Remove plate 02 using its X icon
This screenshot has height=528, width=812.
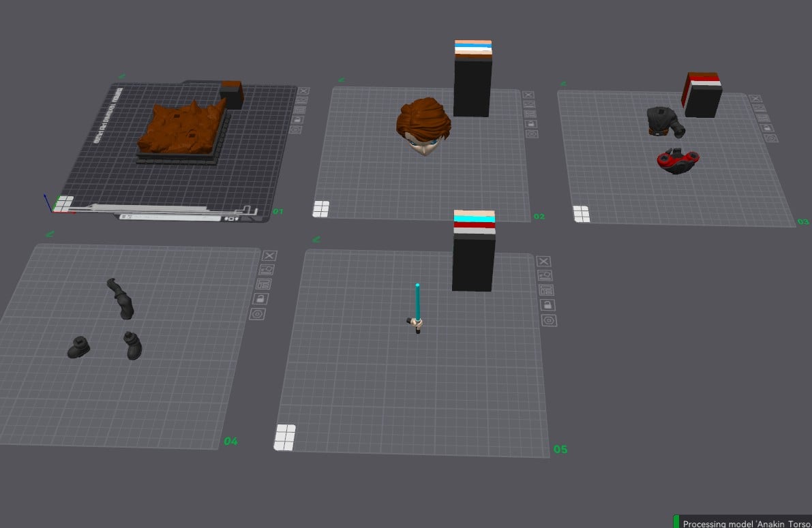point(528,95)
